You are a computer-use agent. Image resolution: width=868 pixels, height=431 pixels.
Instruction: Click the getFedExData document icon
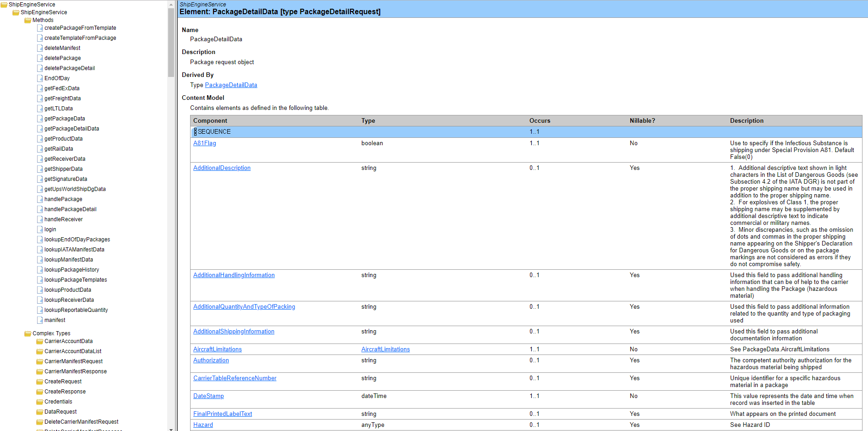point(40,88)
